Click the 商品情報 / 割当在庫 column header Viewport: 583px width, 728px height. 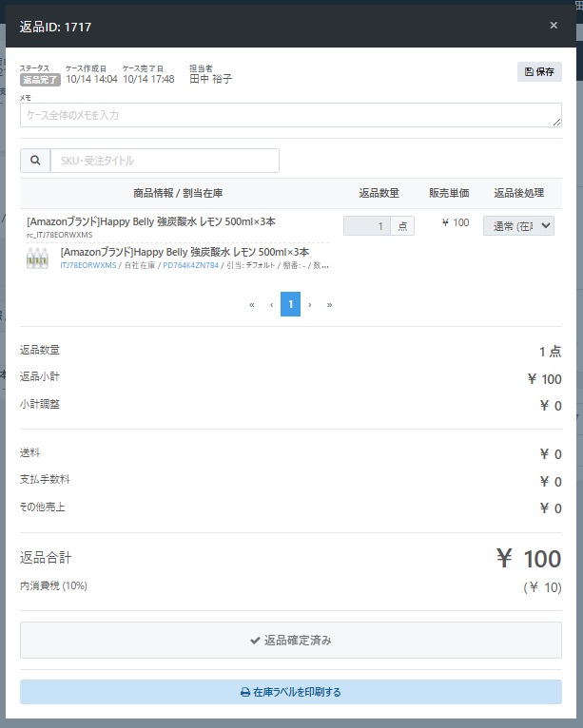(178, 193)
